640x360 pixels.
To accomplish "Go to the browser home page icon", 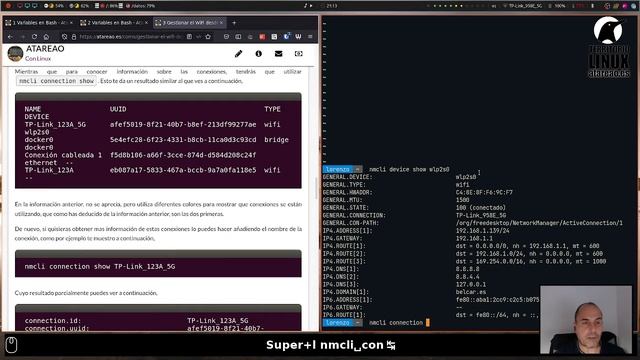I will click(46, 37).
